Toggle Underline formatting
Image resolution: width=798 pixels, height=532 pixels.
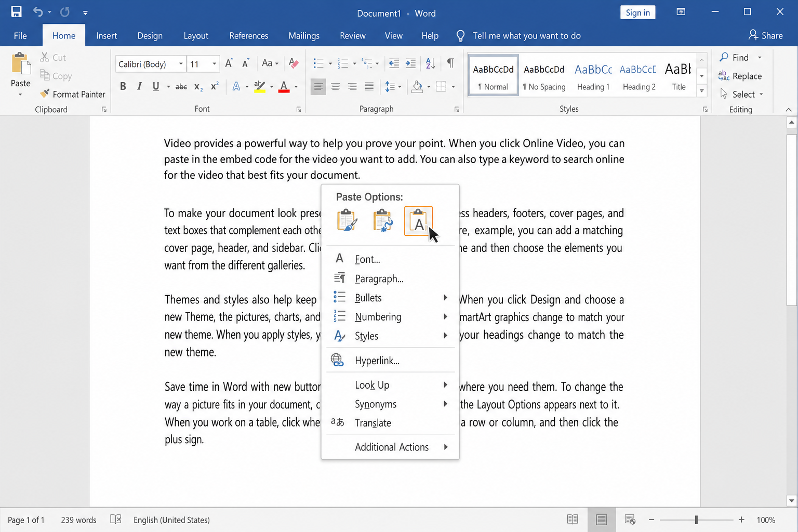pos(156,87)
